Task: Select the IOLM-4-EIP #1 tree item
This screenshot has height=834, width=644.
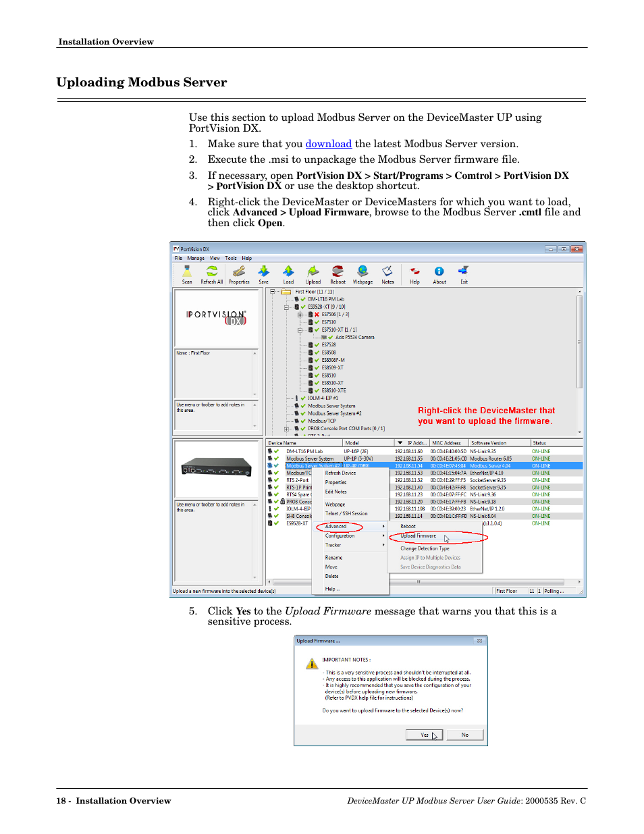Action: [323, 398]
